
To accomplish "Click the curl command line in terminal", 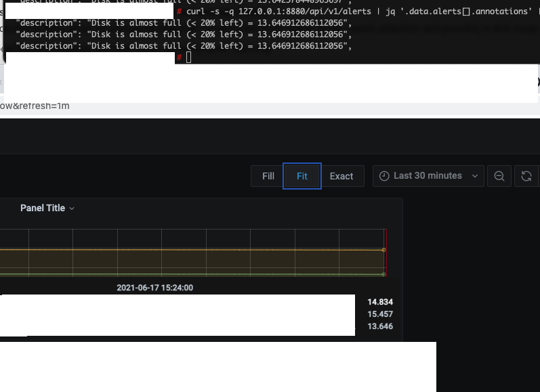I will (358, 12).
